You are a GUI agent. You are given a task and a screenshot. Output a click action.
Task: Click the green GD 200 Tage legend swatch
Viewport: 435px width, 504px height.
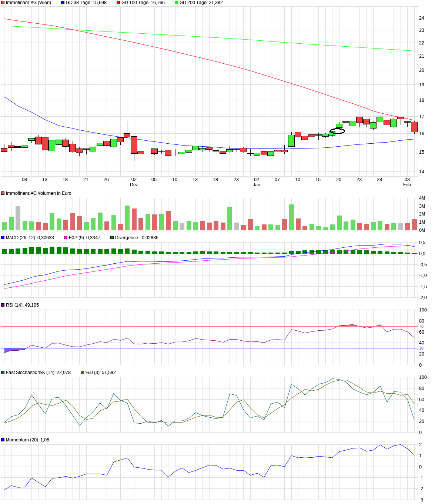(177, 3)
